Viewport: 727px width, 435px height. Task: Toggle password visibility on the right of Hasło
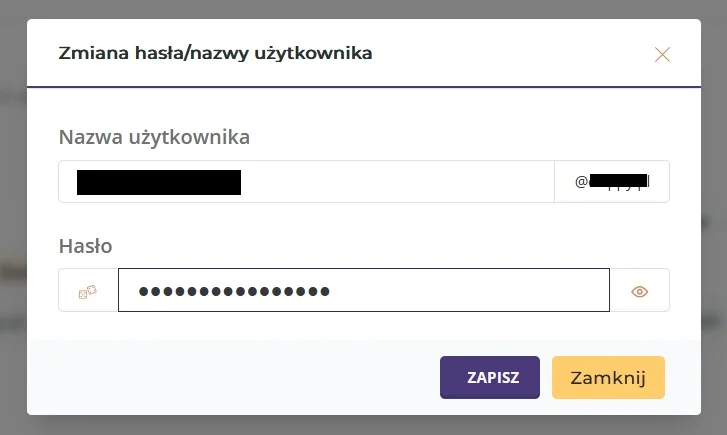(x=639, y=291)
